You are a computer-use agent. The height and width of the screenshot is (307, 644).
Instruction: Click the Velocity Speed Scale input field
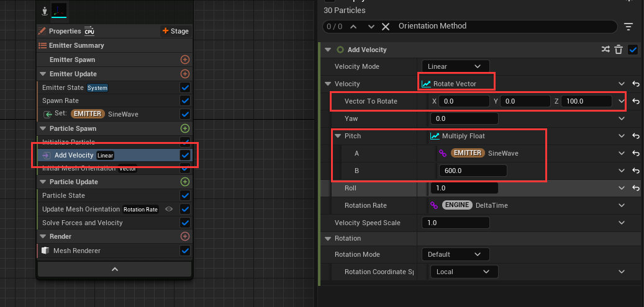pyautogui.click(x=458, y=223)
